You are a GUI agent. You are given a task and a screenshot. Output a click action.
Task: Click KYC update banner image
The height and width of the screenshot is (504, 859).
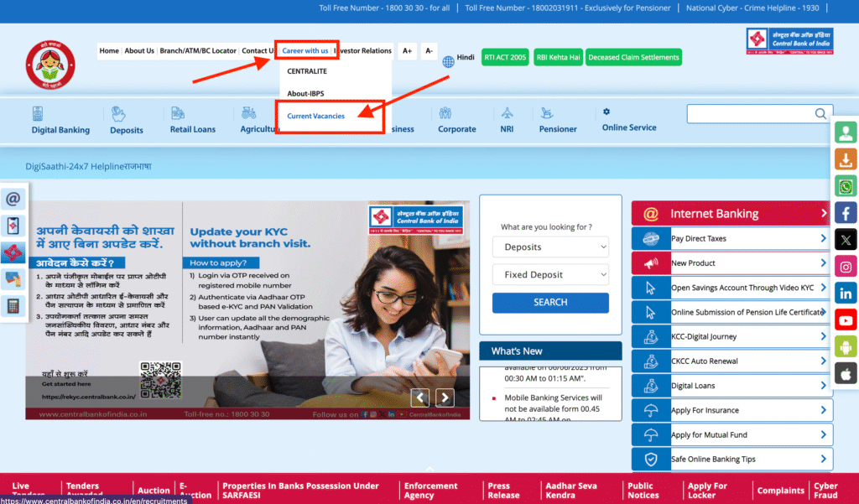tap(247, 310)
